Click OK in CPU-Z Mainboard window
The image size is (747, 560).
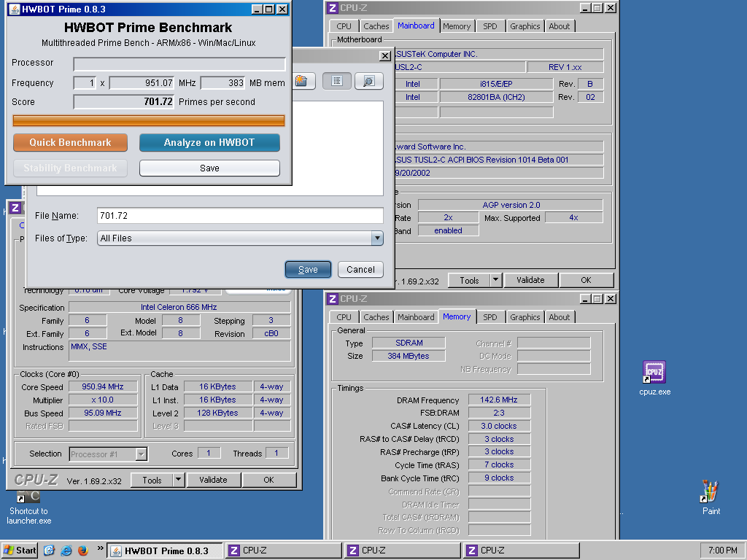pyautogui.click(x=586, y=280)
